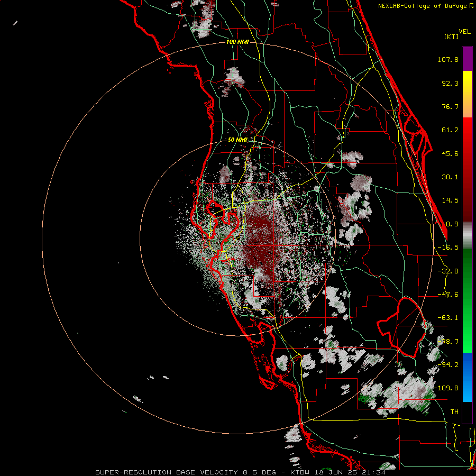Screen dimensions: 476x476
Task: Pick the blue segment of velocity color bar
Action: [x=467, y=377]
